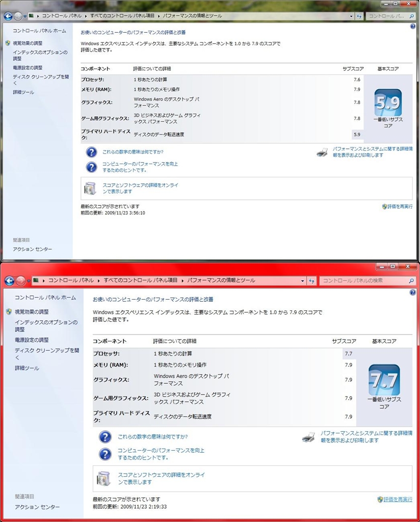This screenshot has width=420, height=522.
Task: Click 前回の更新: 2009/11/23 3:56:10 text
Action: [113, 213]
